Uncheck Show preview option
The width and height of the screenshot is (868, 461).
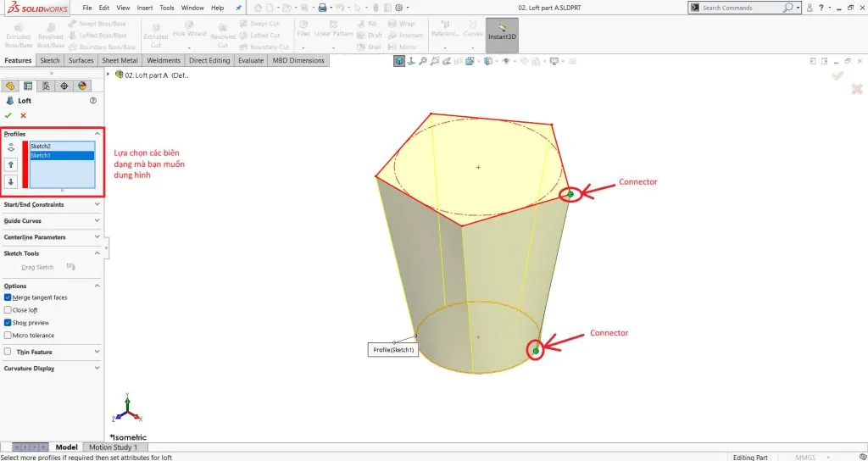pos(8,323)
